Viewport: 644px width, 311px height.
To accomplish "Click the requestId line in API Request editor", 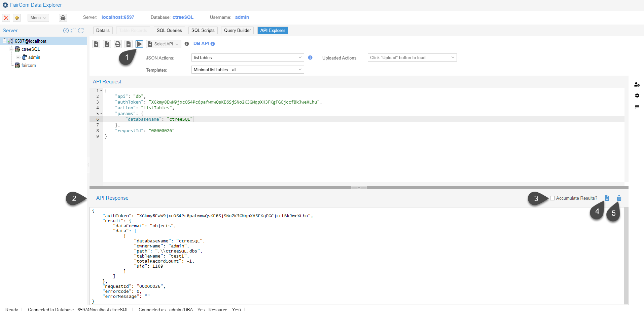I will [x=145, y=131].
